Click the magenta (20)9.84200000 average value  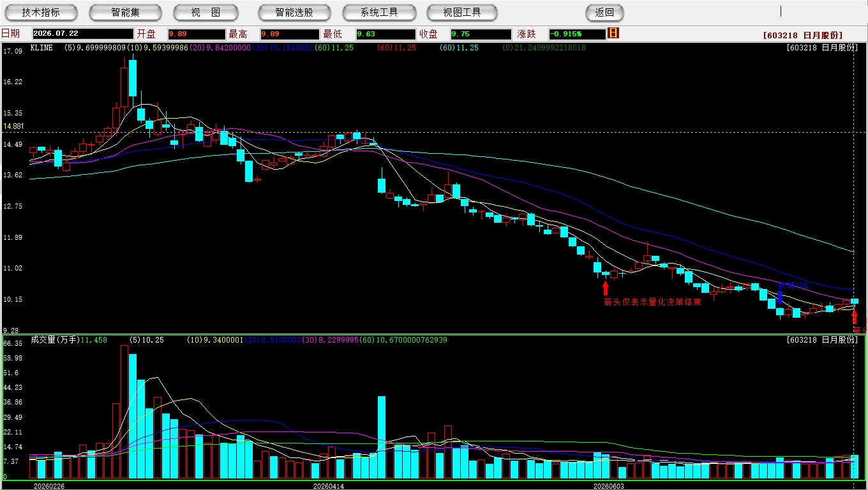click(x=220, y=48)
